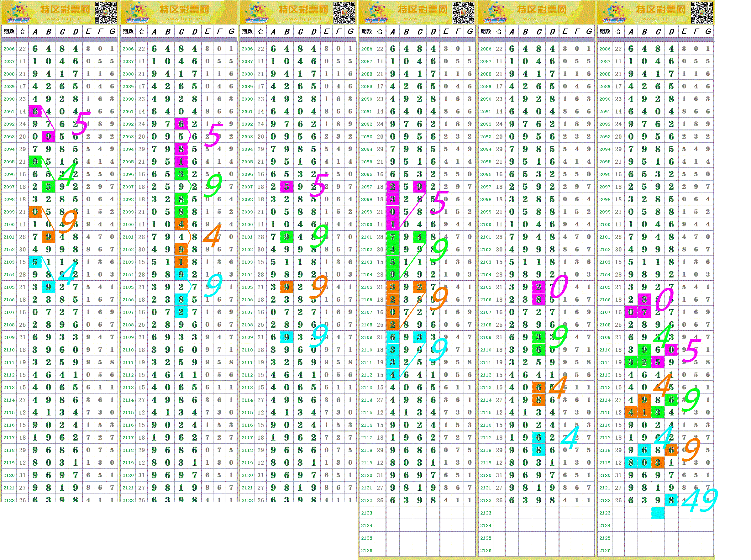This screenshot has width=751, height=560.
Task: Open the 特区彩票网 title in the third chart
Action: pyautogui.click(x=304, y=9)
